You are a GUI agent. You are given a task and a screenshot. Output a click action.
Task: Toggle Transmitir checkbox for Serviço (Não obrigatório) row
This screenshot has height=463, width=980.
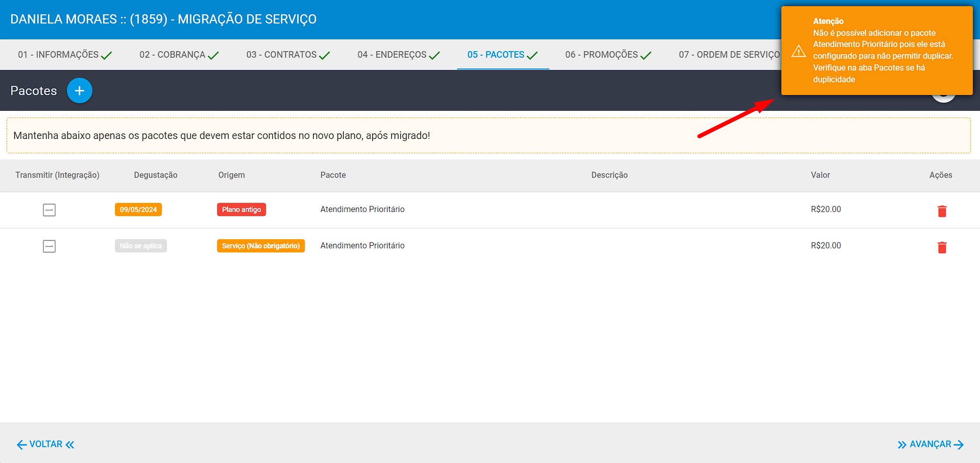49,246
